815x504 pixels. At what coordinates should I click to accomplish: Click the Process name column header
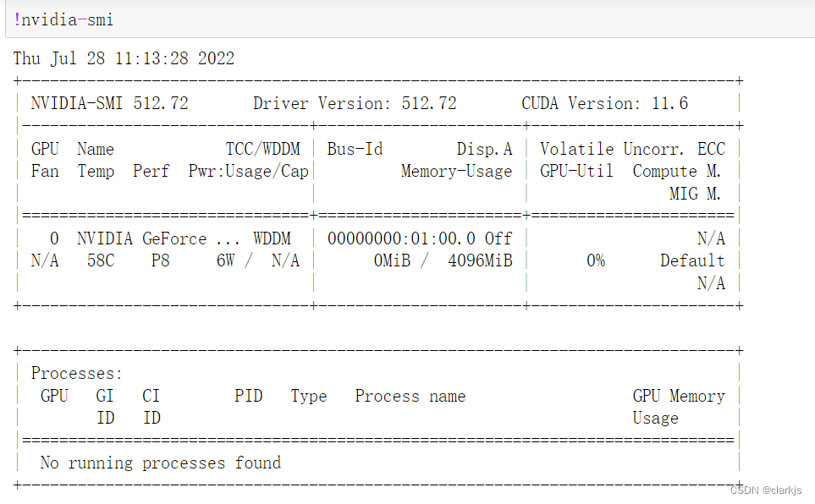[410, 396]
